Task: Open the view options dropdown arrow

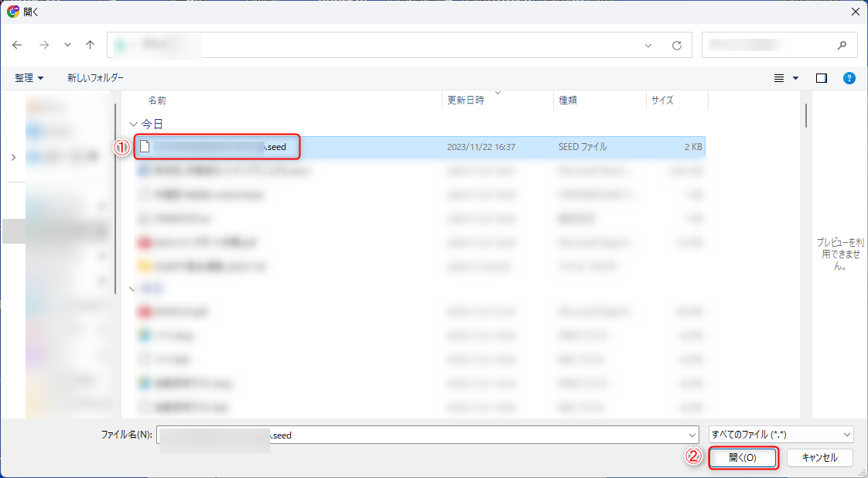Action: click(795, 78)
